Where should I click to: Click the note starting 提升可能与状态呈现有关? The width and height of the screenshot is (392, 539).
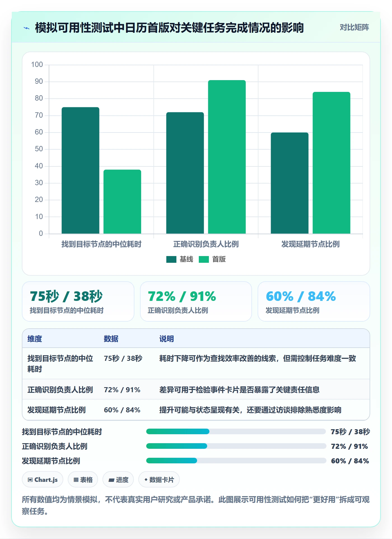[250, 410]
